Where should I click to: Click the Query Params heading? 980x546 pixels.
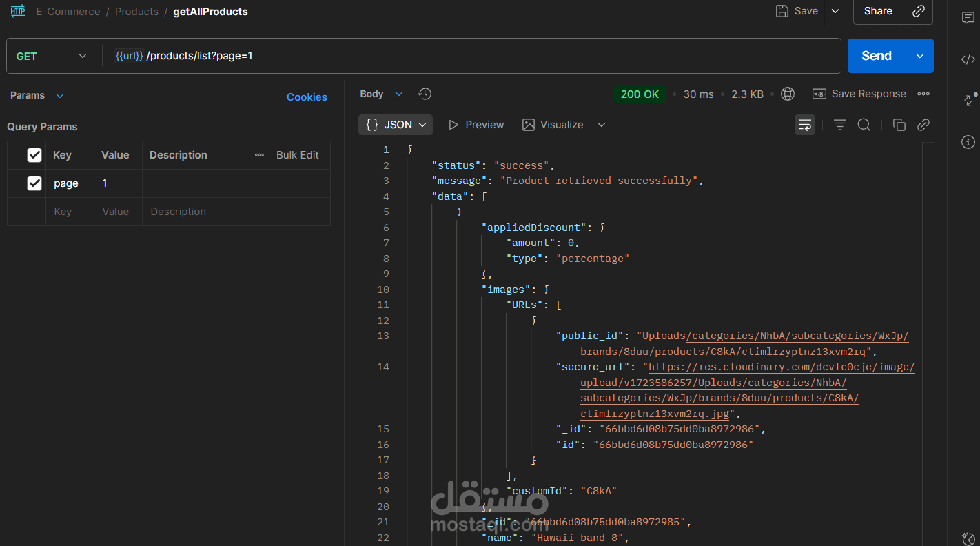coord(42,127)
